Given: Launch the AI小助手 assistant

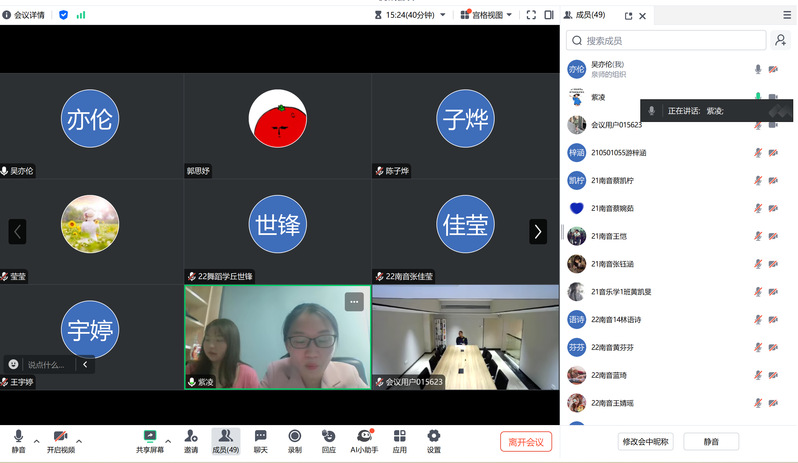Looking at the screenshot, I should point(364,440).
